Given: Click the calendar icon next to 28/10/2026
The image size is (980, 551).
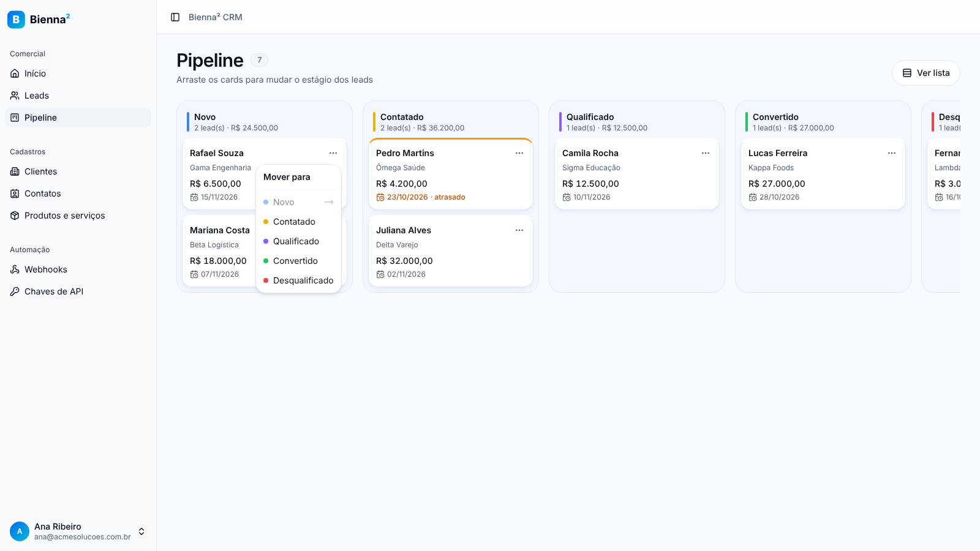Looking at the screenshot, I should (x=753, y=197).
